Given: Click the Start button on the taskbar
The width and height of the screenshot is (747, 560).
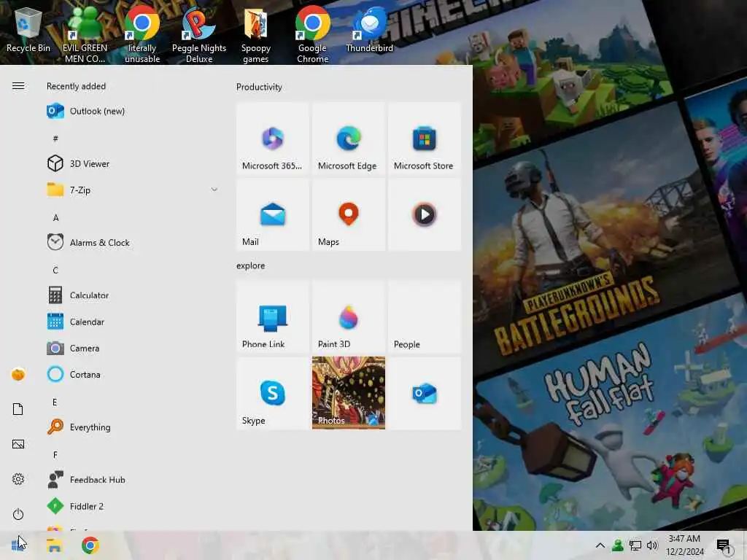Looking at the screenshot, I should (18, 545).
